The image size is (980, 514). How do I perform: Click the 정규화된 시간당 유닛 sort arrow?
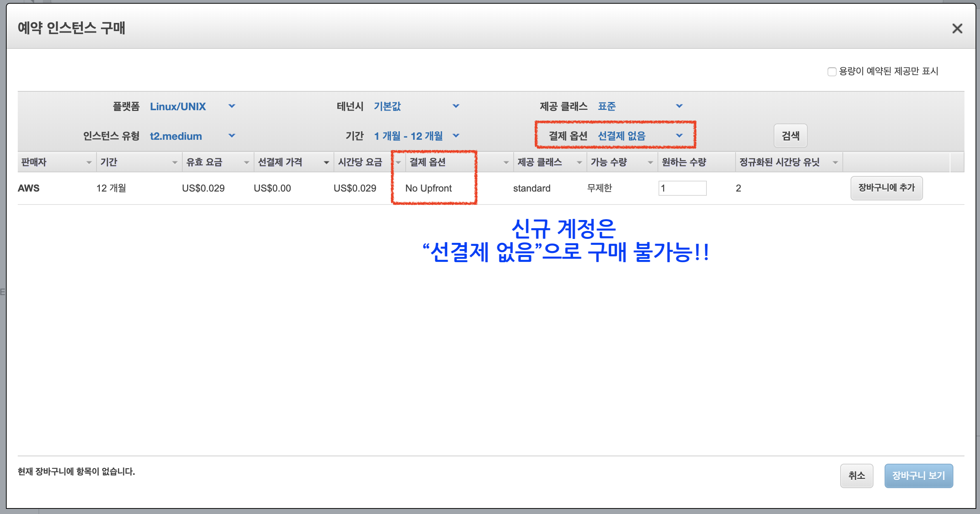(835, 162)
